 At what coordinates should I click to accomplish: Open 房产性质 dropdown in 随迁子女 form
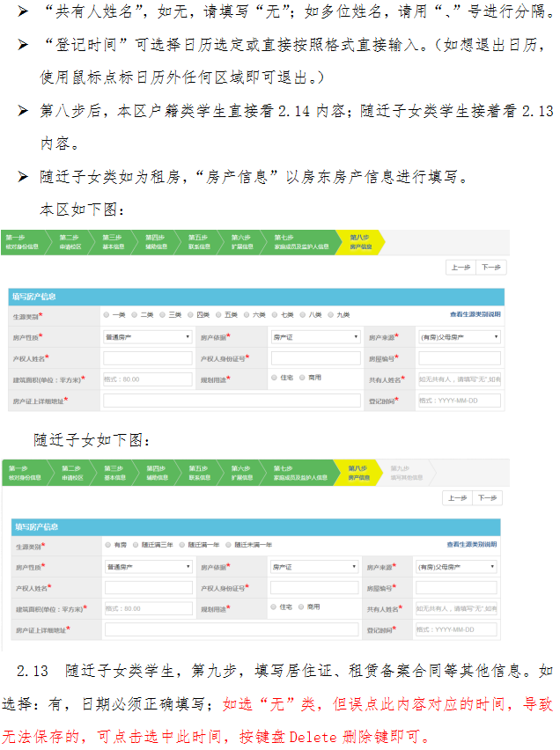click(149, 567)
